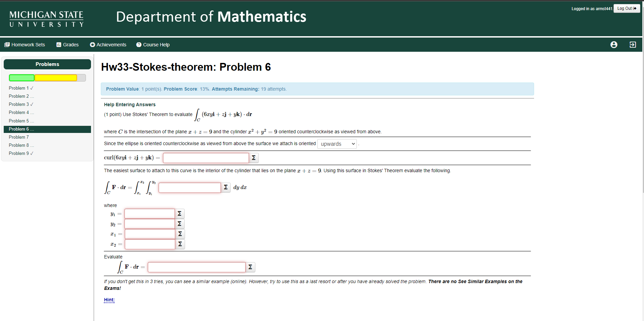Open equation editor for y2 field
Viewport: 644px width, 321px height.
(180, 224)
